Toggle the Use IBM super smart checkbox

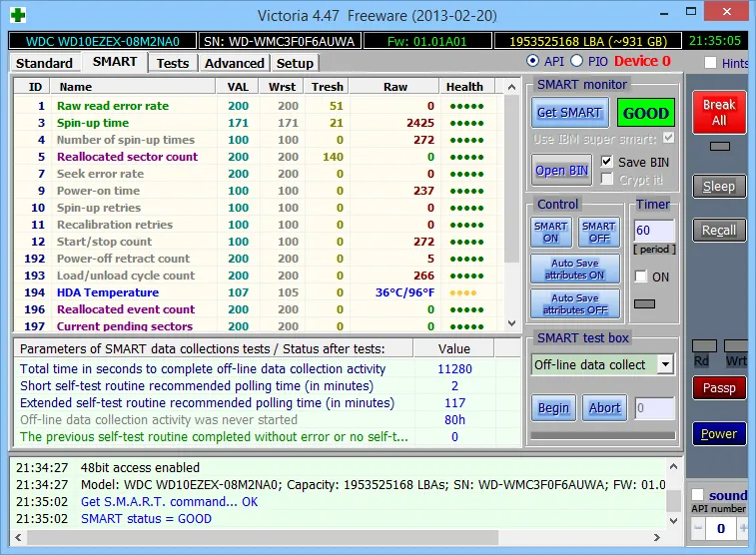tap(668, 139)
